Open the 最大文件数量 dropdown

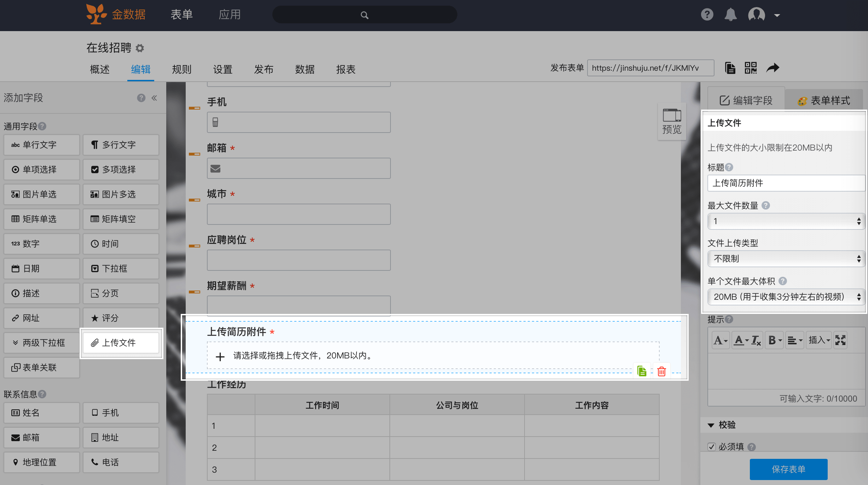point(786,221)
